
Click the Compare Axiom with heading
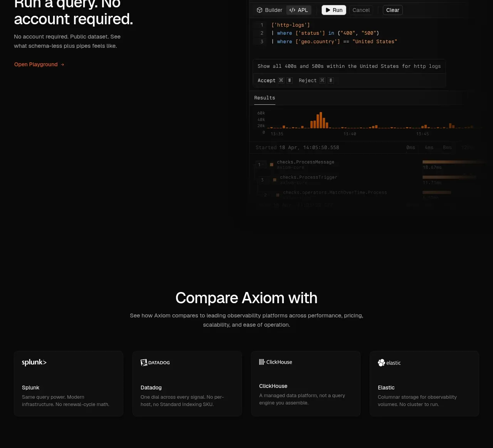246,298
